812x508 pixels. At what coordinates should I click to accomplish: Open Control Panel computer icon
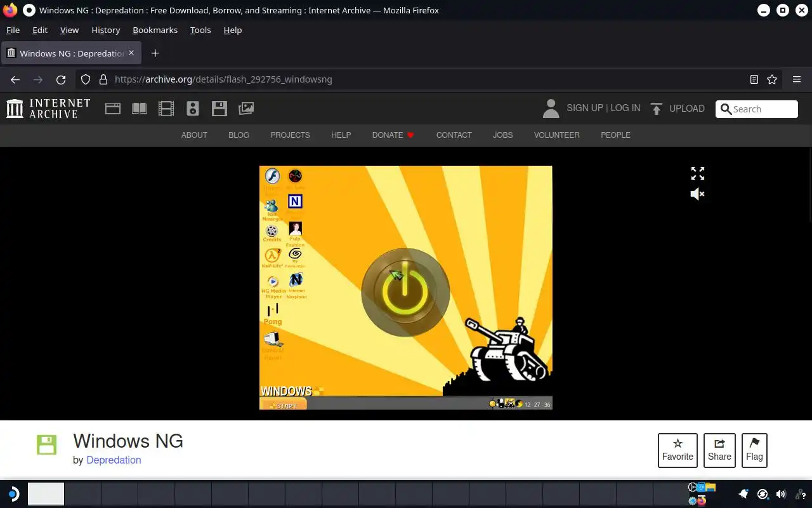[273, 345]
